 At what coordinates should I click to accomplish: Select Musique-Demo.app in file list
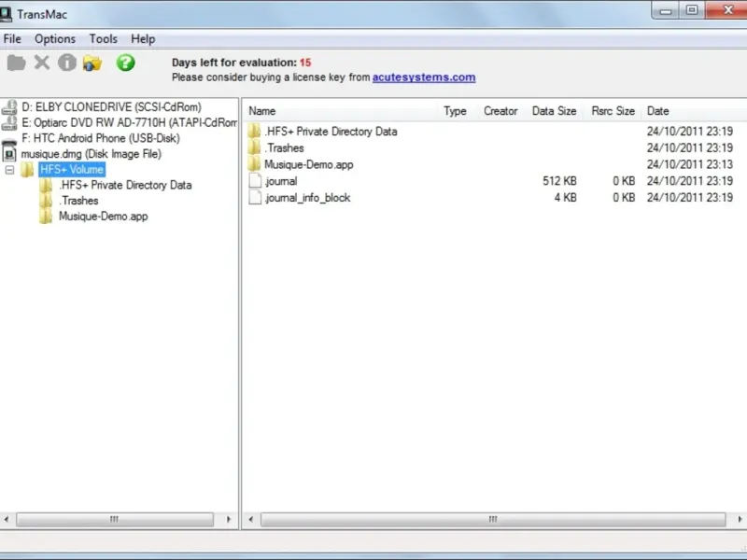click(x=309, y=165)
